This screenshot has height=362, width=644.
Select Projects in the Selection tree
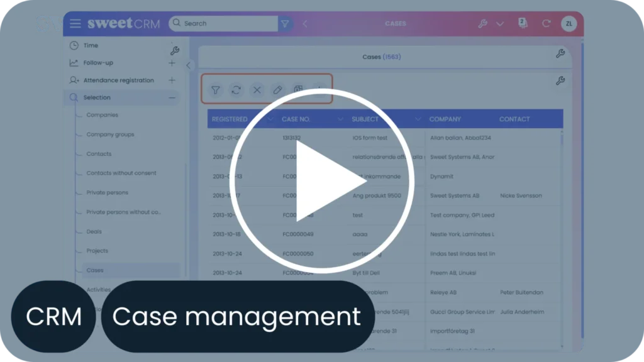point(97,251)
